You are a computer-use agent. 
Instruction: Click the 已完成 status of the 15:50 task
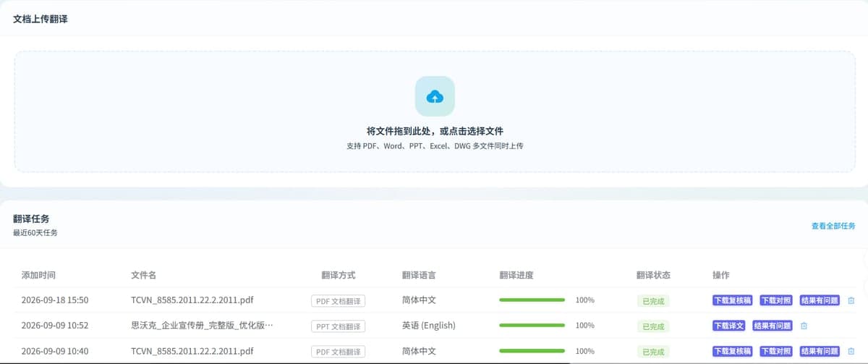pyautogui.click(x=653, y=301)
